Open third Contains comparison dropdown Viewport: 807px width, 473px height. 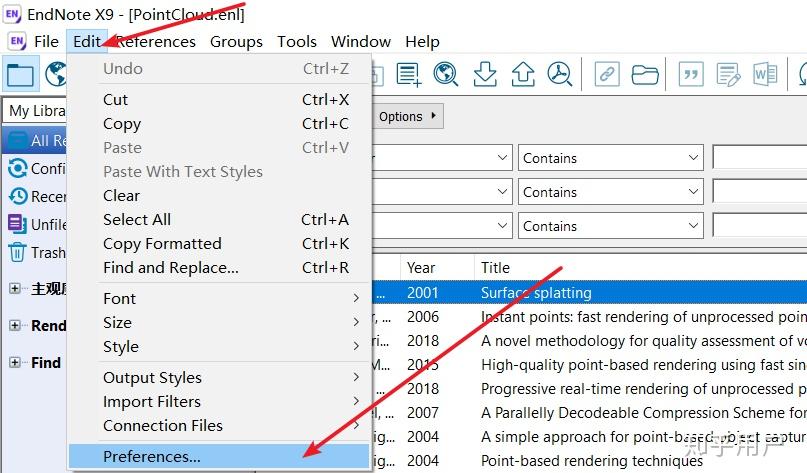tap(610, 226)
